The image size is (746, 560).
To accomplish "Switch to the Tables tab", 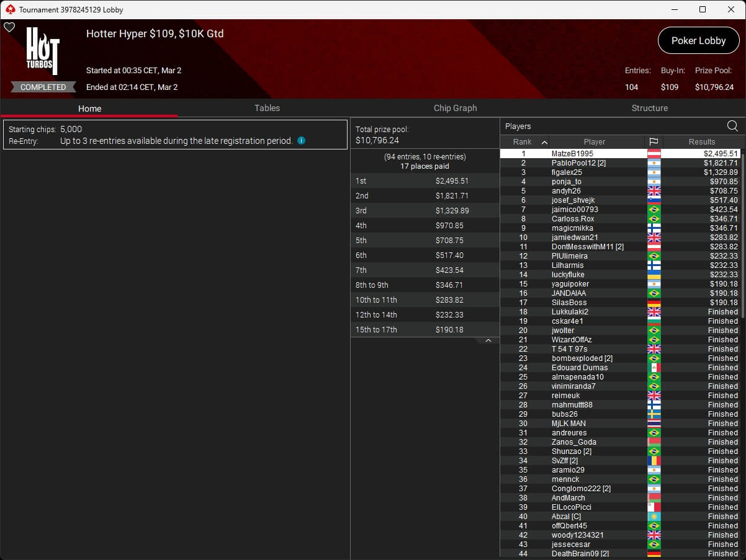I will coord(267,108).
